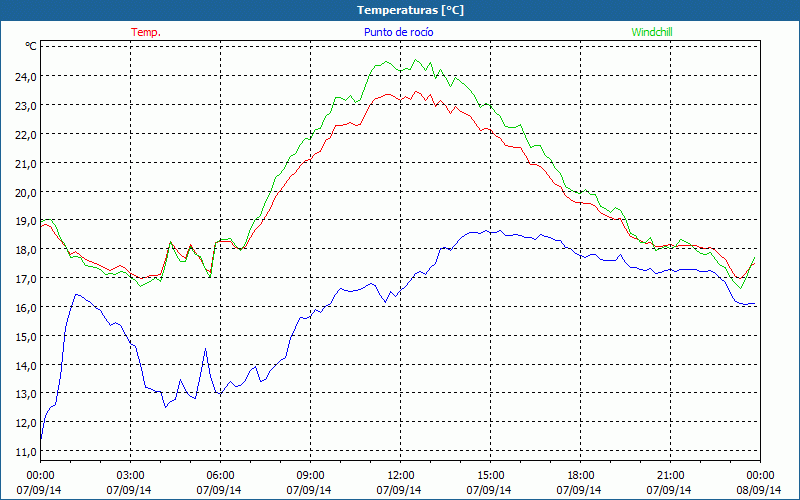Select the green Windchill legend label

(652, 32)
